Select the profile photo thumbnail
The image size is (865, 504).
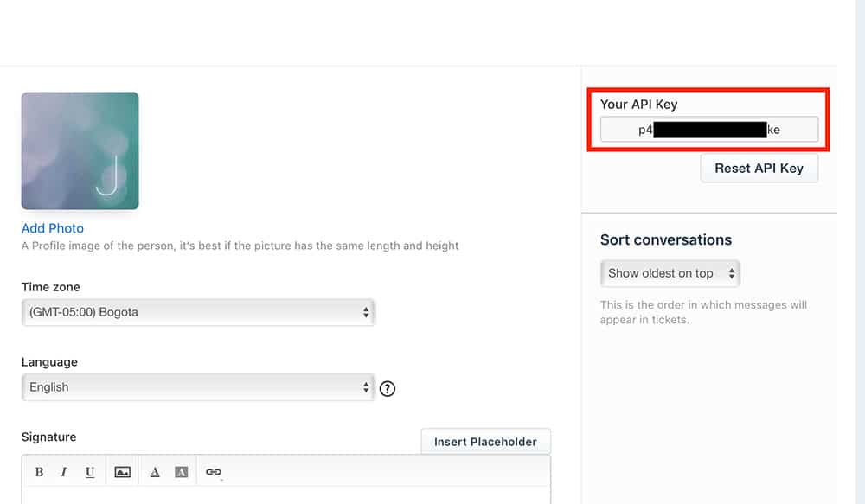pyautogui.click(x=80, y=150)
